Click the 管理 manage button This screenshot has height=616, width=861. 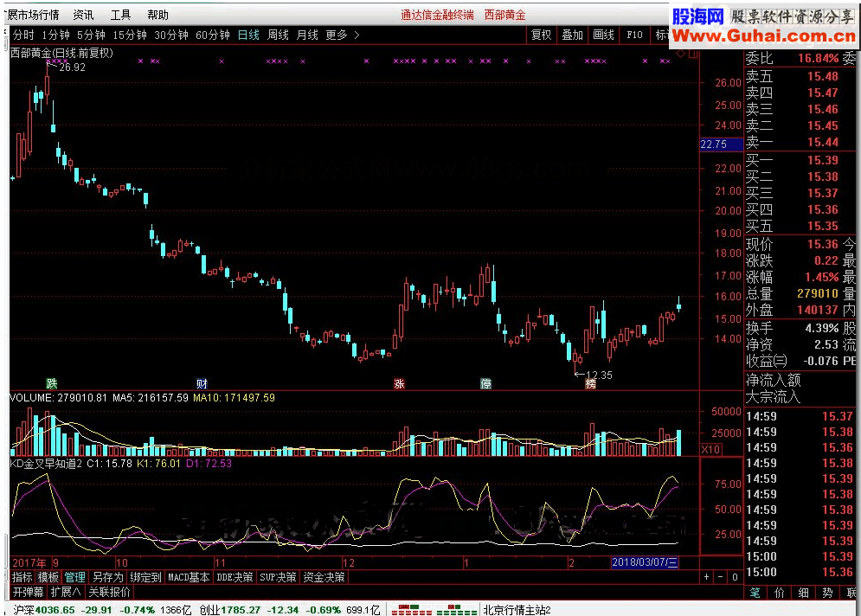click(74, 577)
